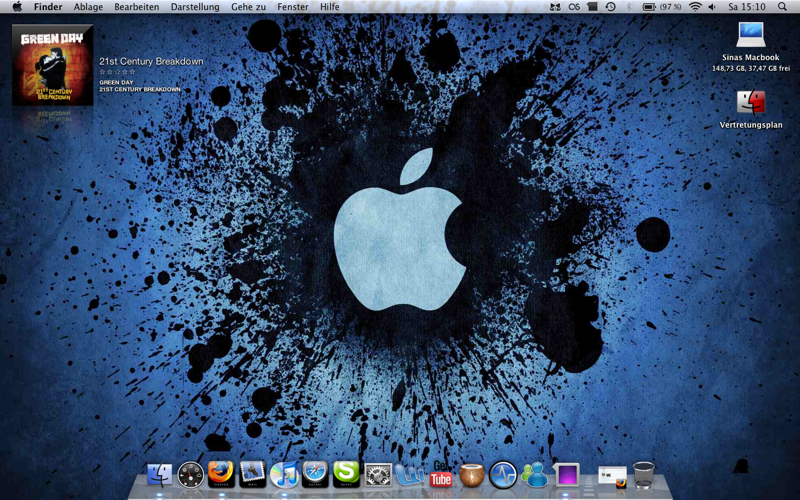This screenshot has height=500, width=800.
Task: Open the Apple menu
Action: [17, 7]
